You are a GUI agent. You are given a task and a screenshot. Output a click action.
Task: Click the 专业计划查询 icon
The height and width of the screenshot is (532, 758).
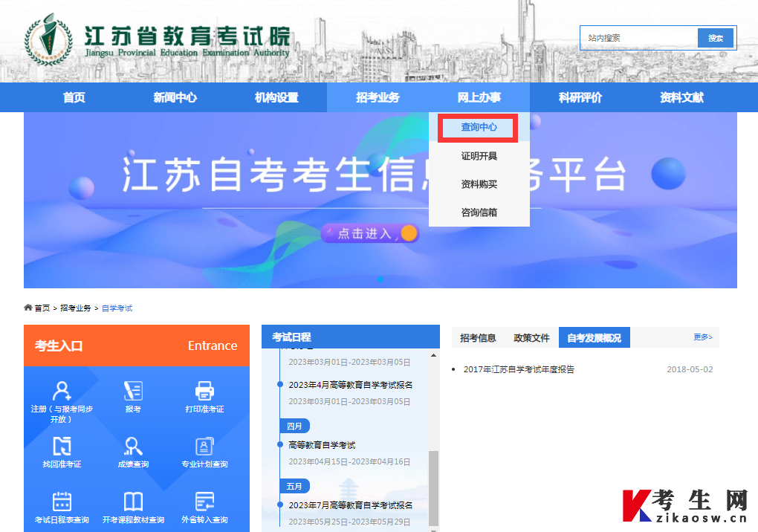point(204,446)
